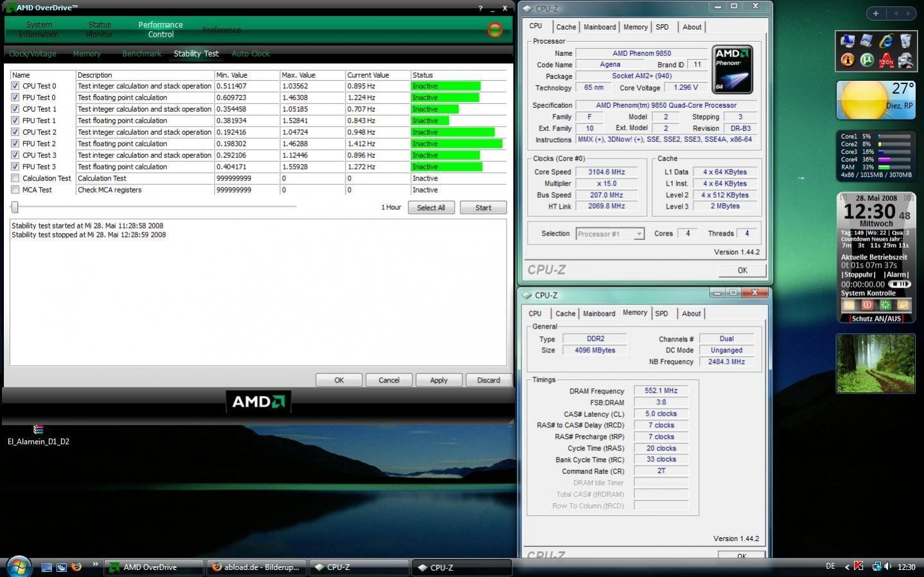Open the Recycle Bin in the sidebar launcher

click(x=905, y=41)
